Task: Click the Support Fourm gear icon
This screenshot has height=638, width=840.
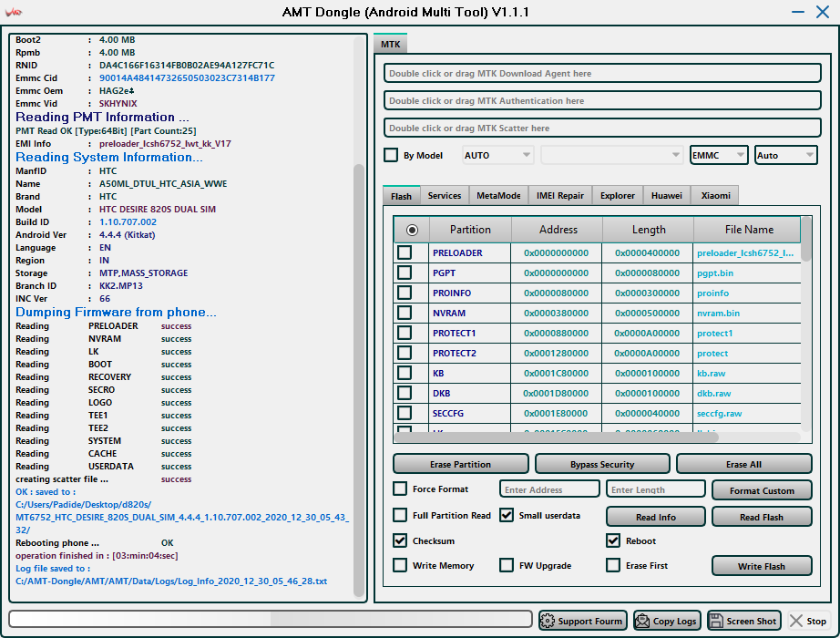Action: [548, 621]
